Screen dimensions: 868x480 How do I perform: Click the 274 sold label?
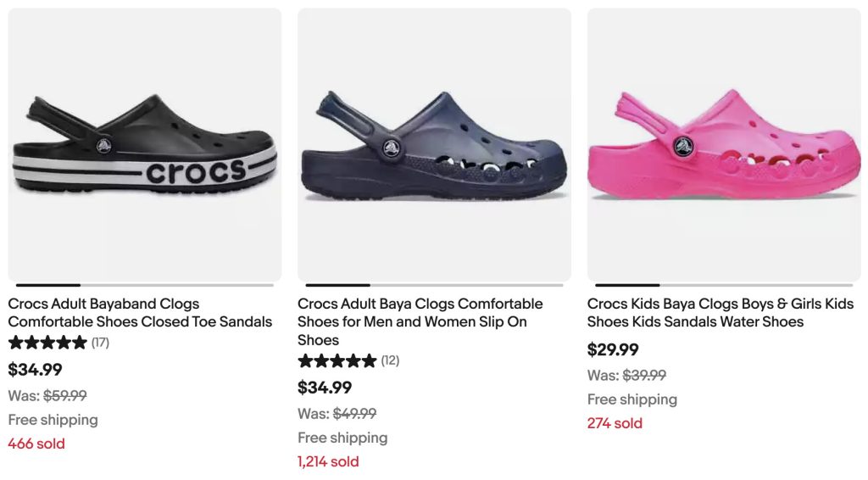tap(615, 423)
